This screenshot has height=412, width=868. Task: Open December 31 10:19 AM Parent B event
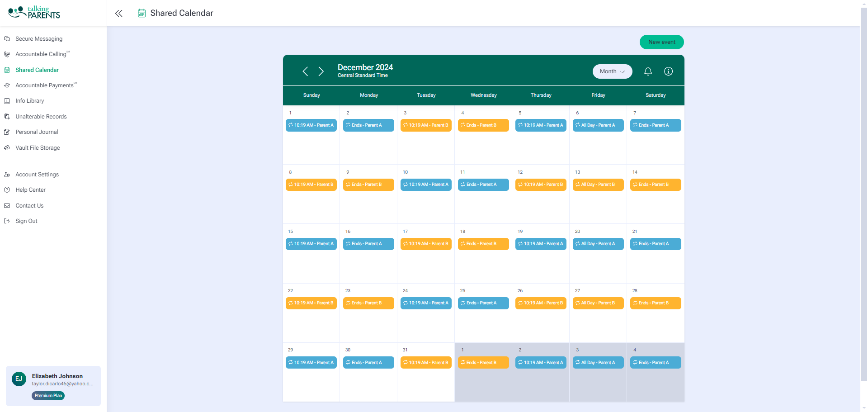click(426, 363)
